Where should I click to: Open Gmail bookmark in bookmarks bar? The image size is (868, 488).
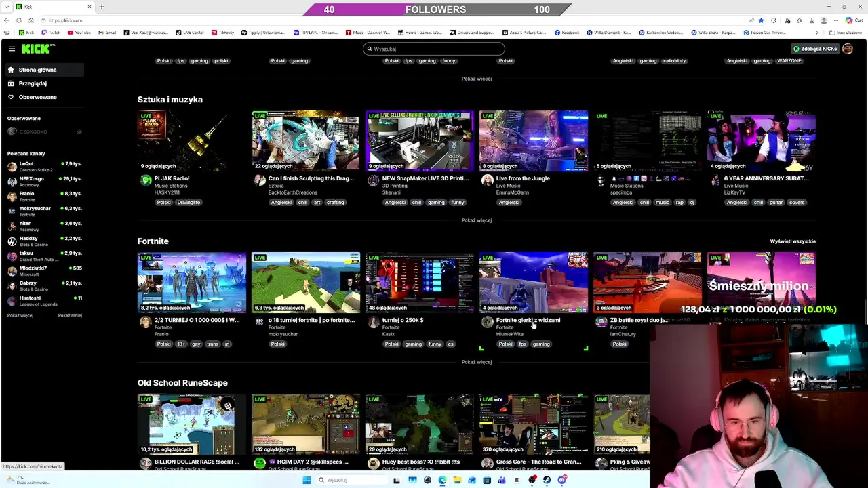tap(107, 33)
